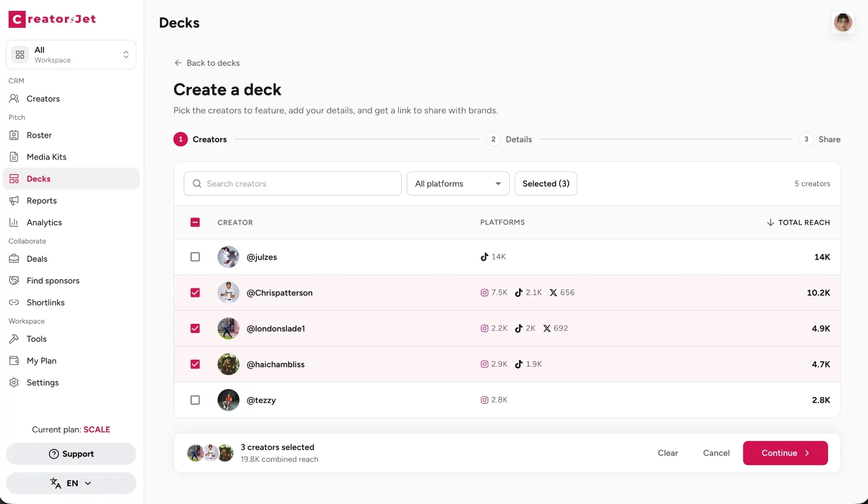868x504 pixels.
Task: Check the @tezzy creator checkbox
Action: tap(195, 400)
